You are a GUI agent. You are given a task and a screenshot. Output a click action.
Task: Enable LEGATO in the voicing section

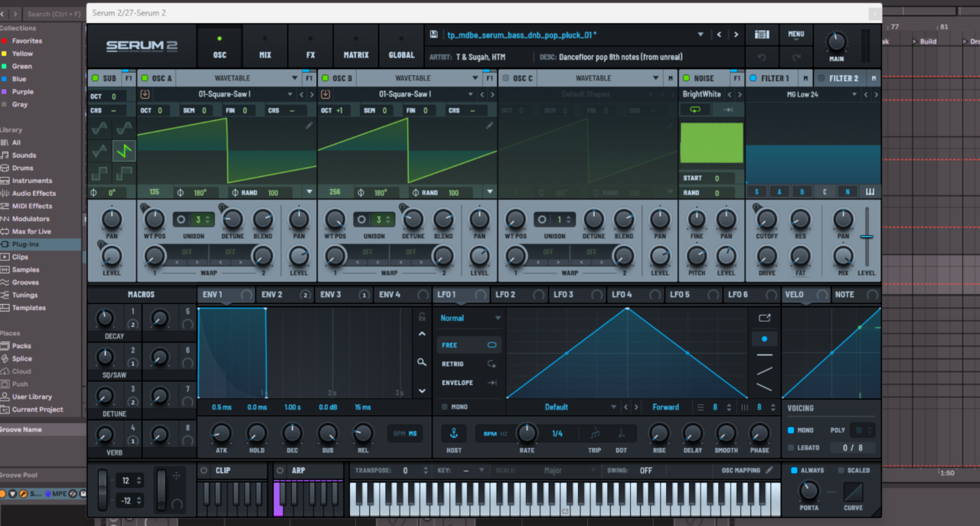click(791, 448)
